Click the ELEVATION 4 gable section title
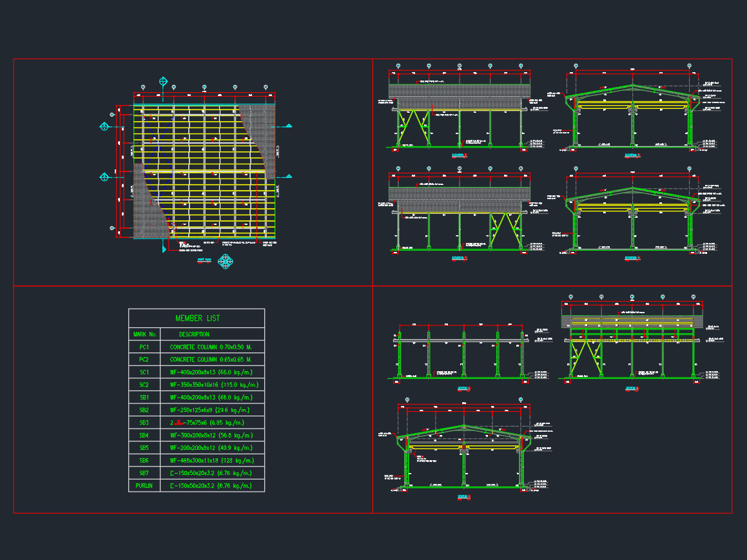This screenshot has width=747, height=560. (x=632, y=258)
